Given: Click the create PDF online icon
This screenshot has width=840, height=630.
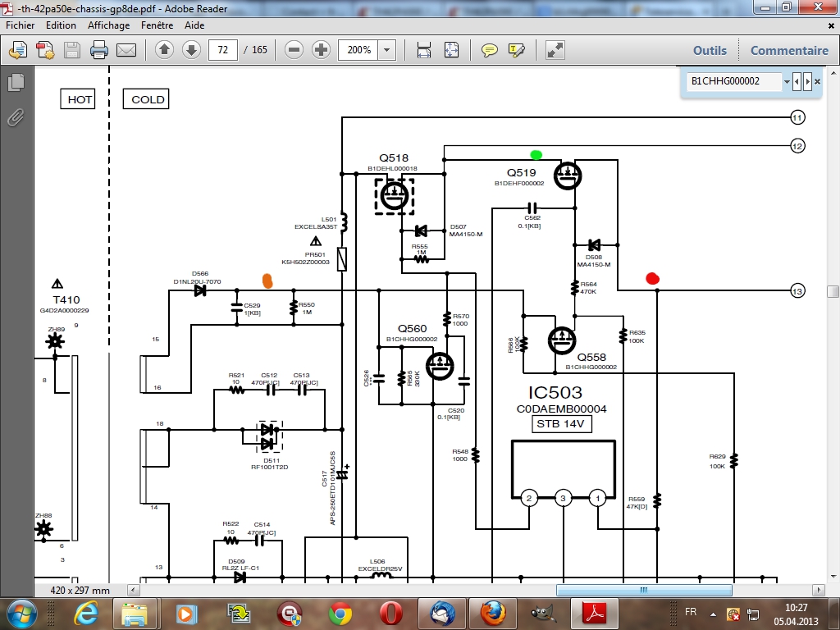Looking at the screenshot, I should (x=45, y=50).
